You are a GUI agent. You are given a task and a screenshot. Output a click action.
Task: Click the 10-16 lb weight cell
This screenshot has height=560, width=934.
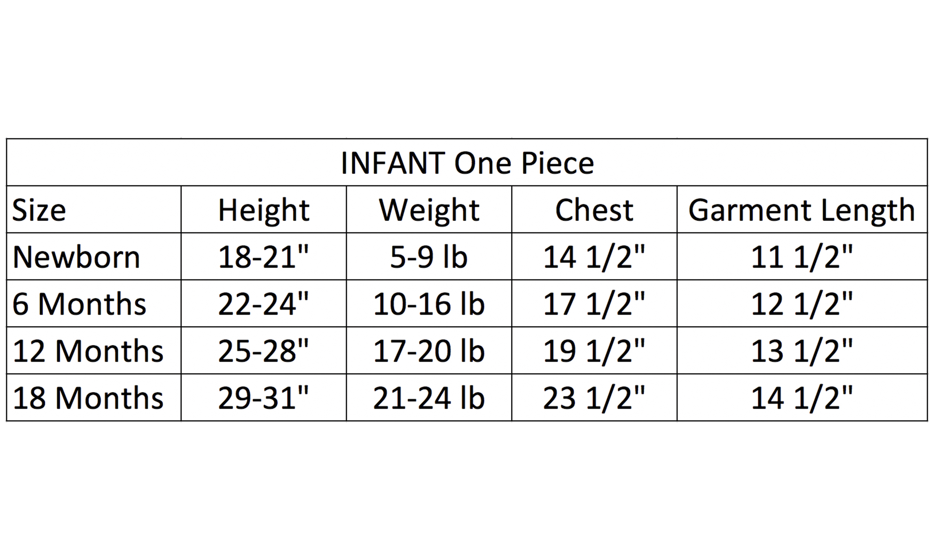(x=429, y=304)
